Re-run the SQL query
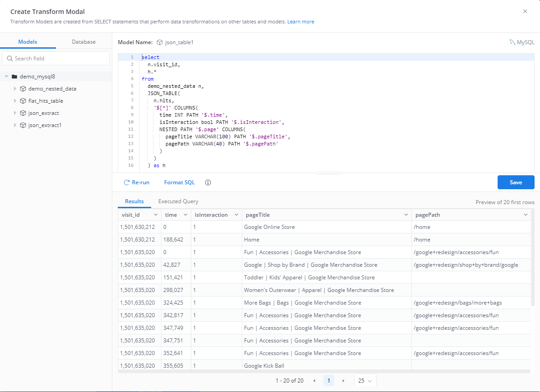 click(x=137, y=182)
